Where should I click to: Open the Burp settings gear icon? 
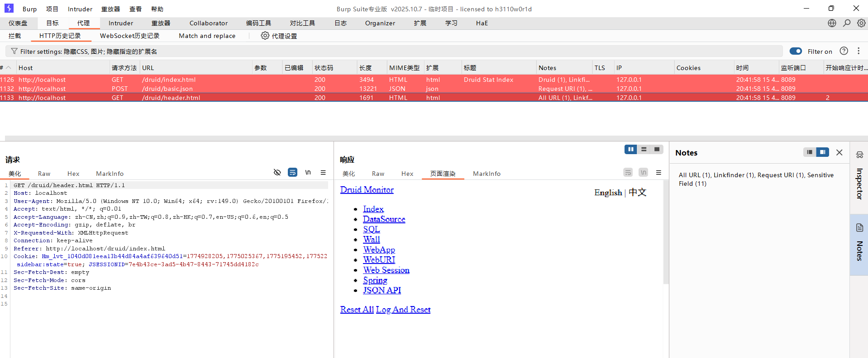tap(861, 23)
